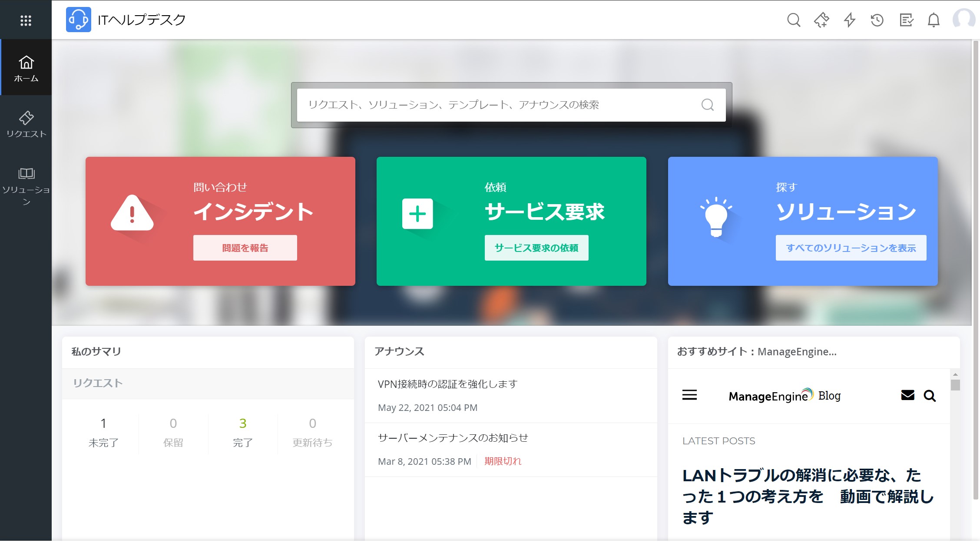Open quick actions lightning bolt icon
980x559 pixels.
(849, 20)
